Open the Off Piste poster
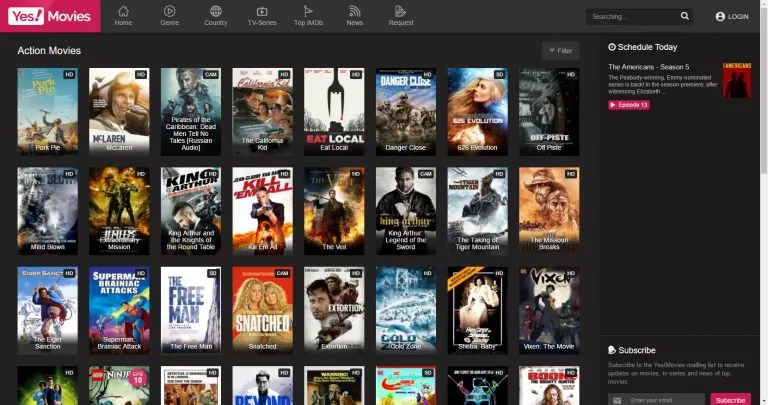This screenshot has height=405, width=768. click(549, 112)
